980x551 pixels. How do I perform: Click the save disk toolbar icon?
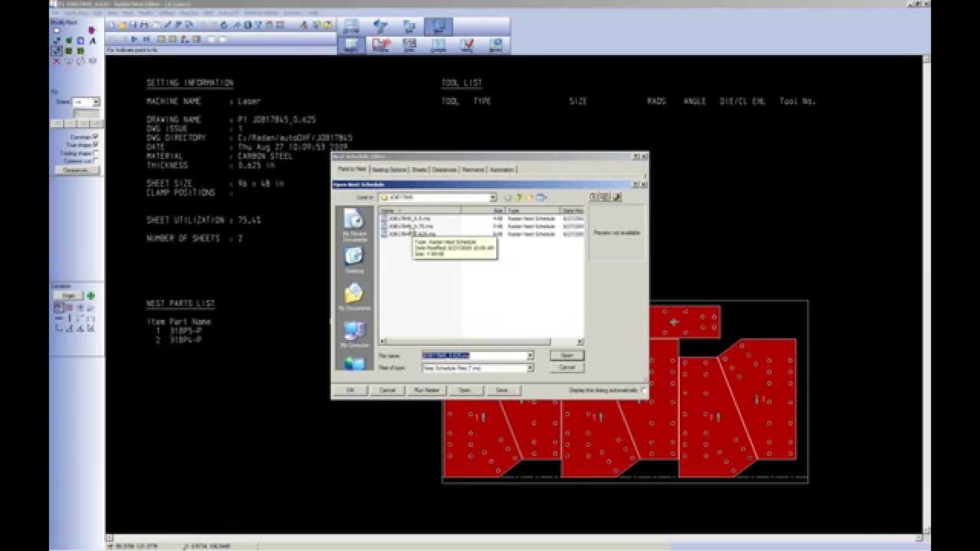pyautogui.click(x=133, y=25)
